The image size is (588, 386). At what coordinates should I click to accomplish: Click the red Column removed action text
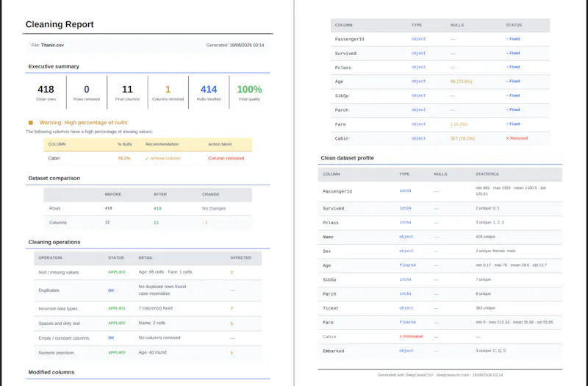click(x=226, y=158)
